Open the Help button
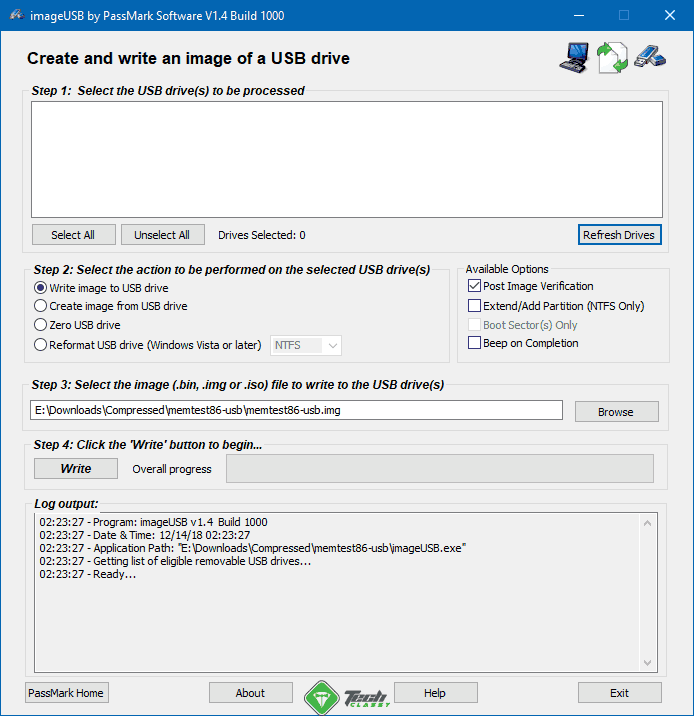This screenshot has height=716, width=694. point(436,693)
